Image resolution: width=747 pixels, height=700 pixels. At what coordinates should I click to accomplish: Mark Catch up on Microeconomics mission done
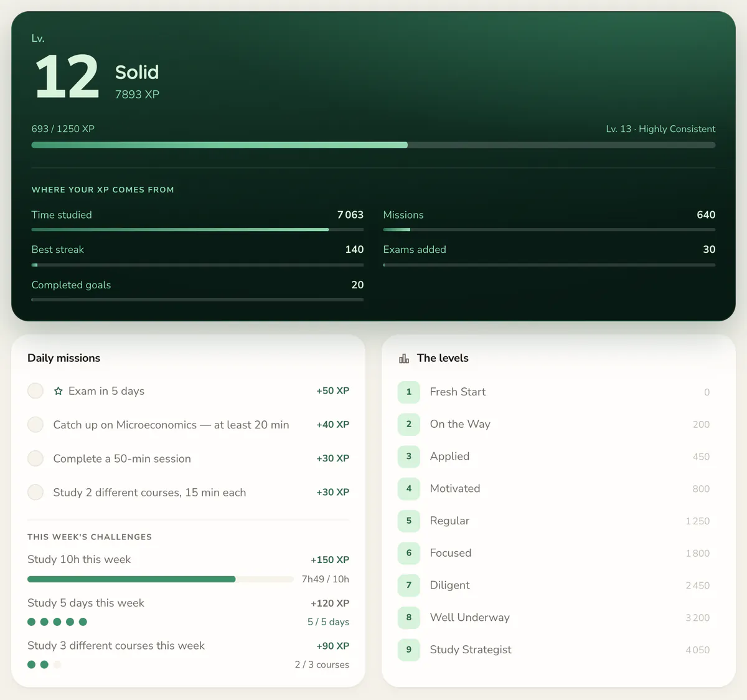35,425
